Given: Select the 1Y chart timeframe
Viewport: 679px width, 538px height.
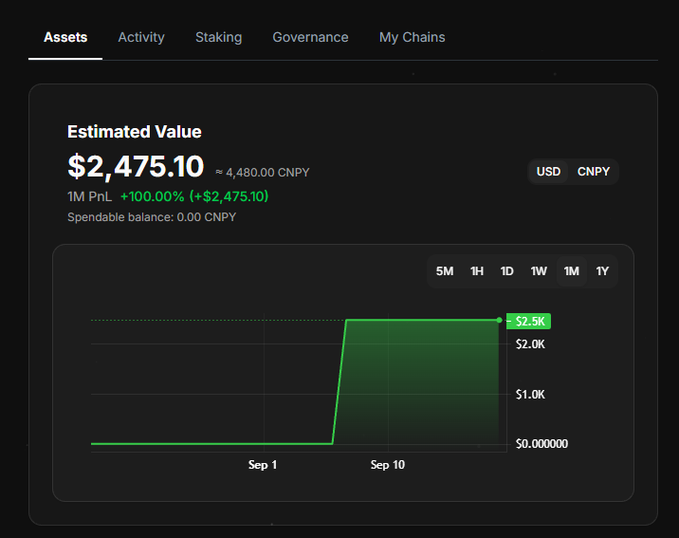Looking at the screenshot, I should click(602, 271).
